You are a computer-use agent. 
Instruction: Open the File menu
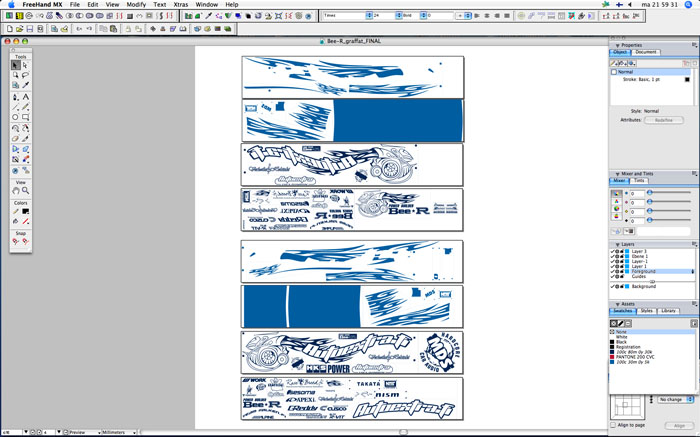point(75,4)
